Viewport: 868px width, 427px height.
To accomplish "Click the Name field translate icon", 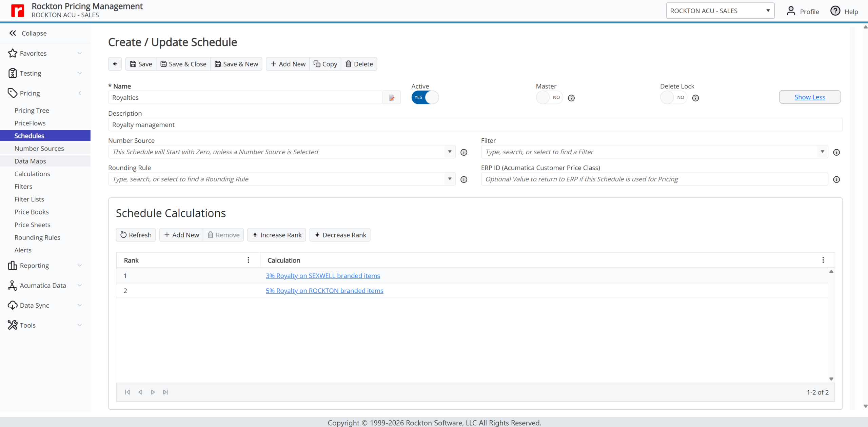I will 392,98.
